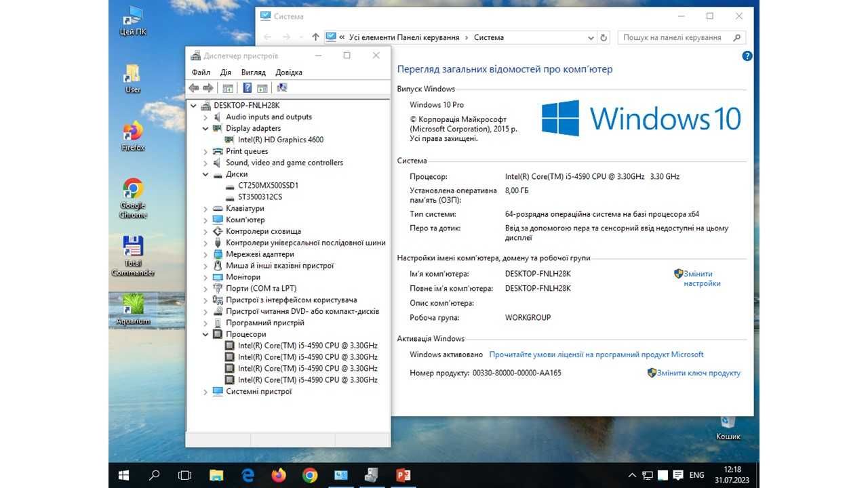The image size is (868, 488).
Task: Collapse Display adapters node
Action: (x=205, y=128)
